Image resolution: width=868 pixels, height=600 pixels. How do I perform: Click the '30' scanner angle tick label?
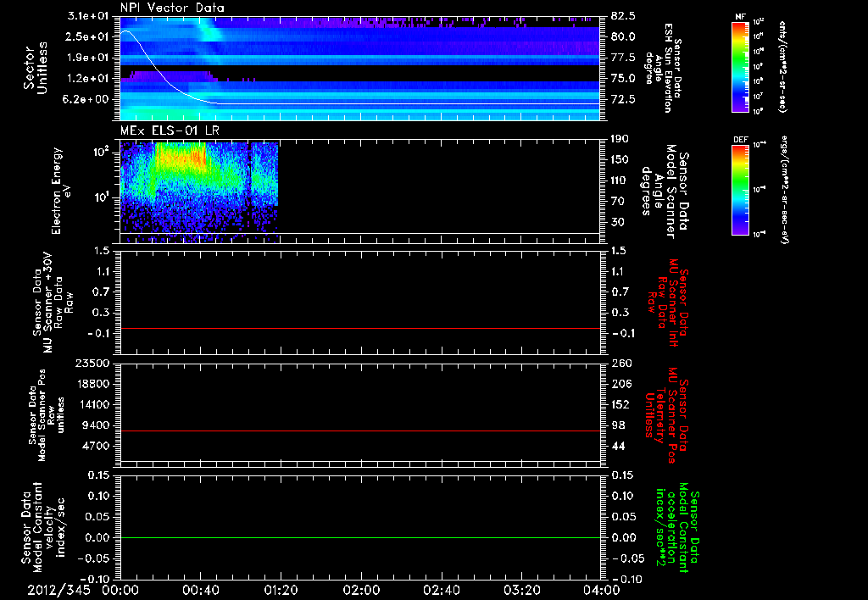[x=616, y=222]
